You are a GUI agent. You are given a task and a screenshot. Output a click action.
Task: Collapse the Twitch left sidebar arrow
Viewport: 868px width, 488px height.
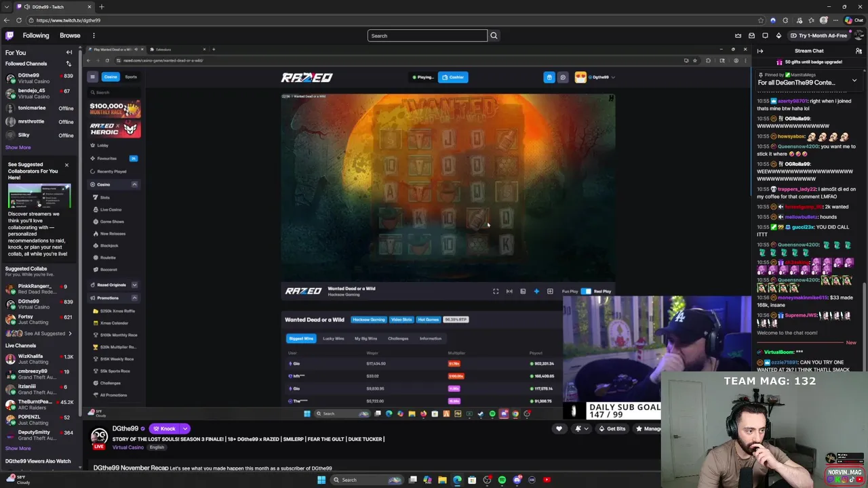[68, 52]
